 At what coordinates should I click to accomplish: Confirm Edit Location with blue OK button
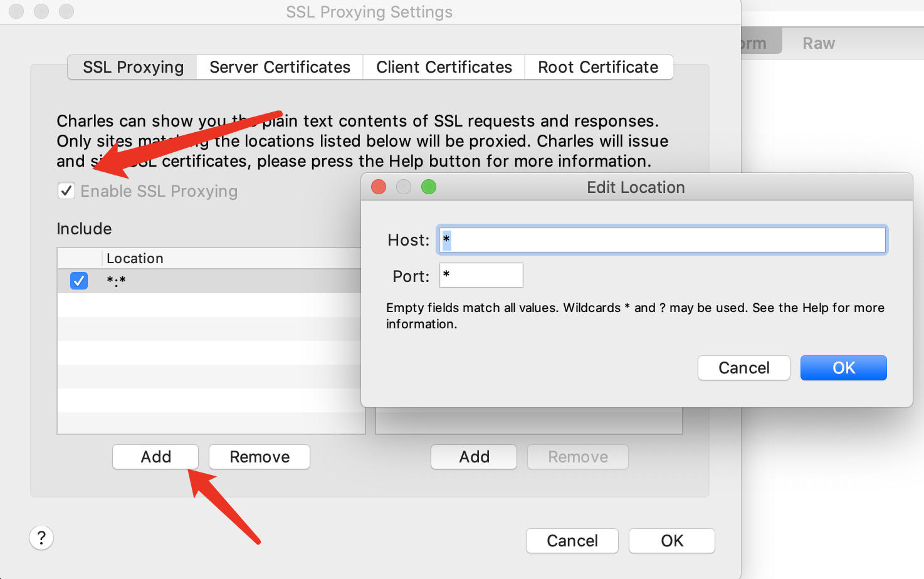point(844,368)
